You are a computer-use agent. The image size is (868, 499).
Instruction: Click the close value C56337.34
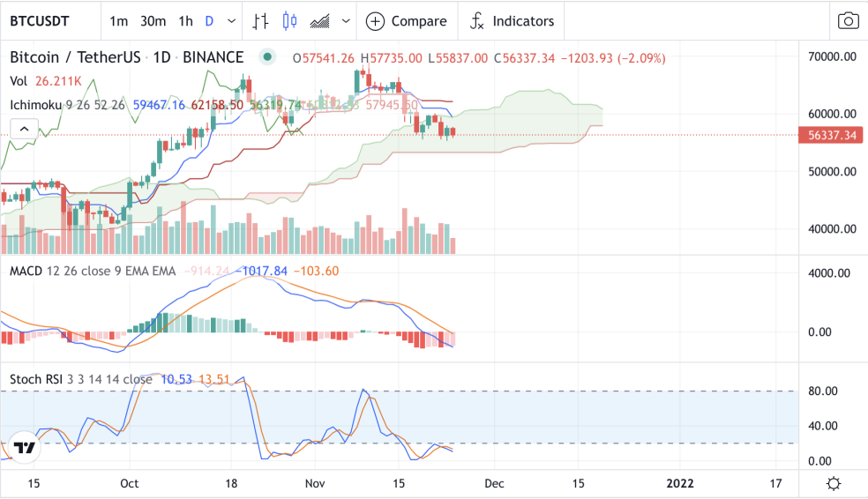pos(524,58)
